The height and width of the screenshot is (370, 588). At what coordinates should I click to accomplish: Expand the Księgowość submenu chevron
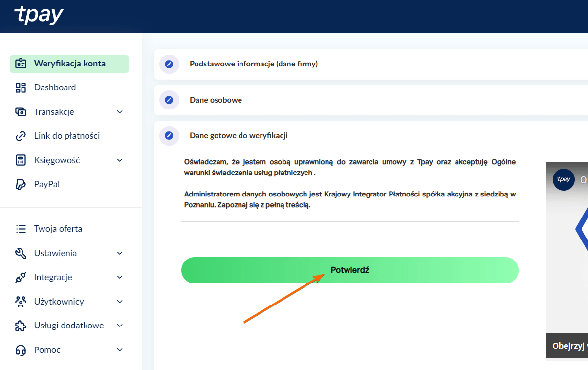120,160
